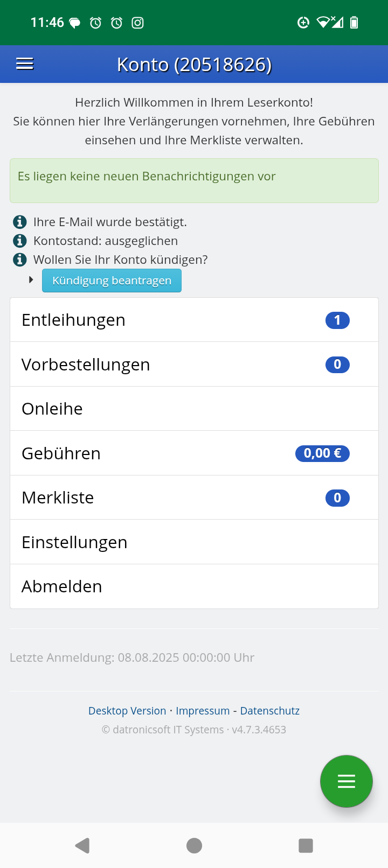The image size is (388, 868).
Task: Open the Datenschutz link
Action: click(269, 711)
